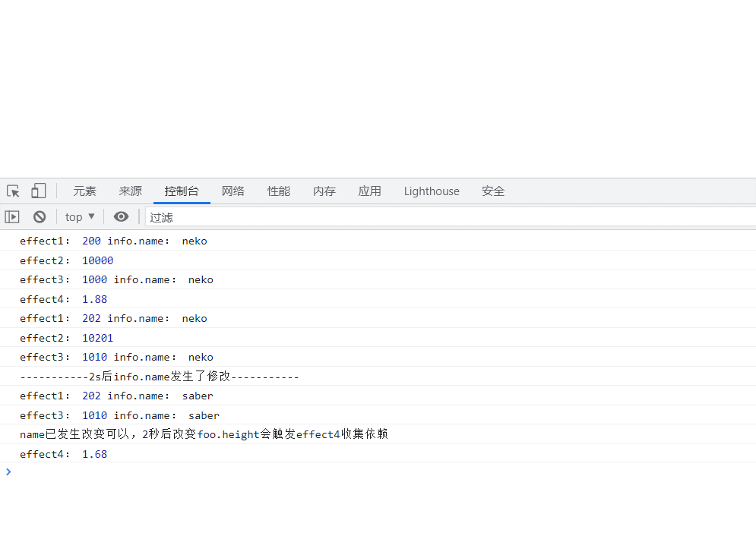Focus the 过滤 filter input field

[x=448, y=217]
